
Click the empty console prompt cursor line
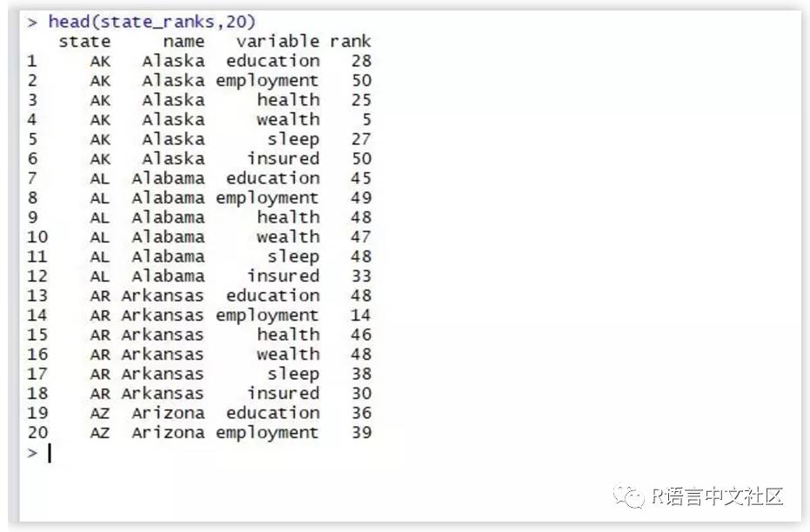point(50,453)
